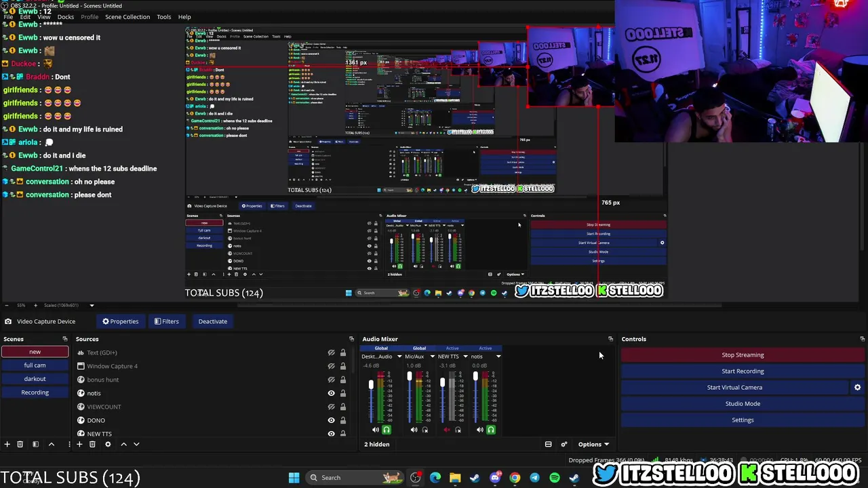Unlock the Text (GDI+) source lock icon

point(343,352)
